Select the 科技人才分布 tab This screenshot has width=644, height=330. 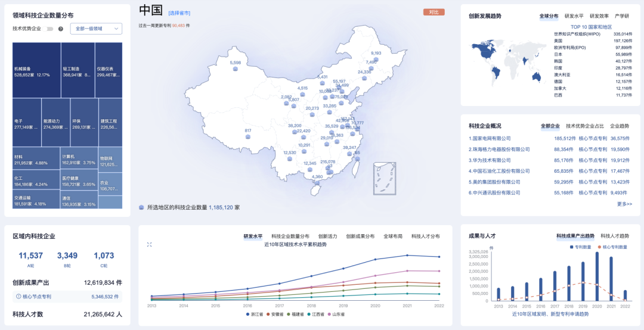[425, 236]
